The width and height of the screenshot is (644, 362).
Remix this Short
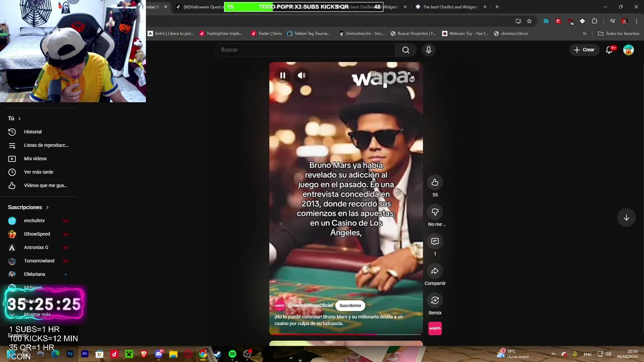pyautogui.click(x=435, y=301)
